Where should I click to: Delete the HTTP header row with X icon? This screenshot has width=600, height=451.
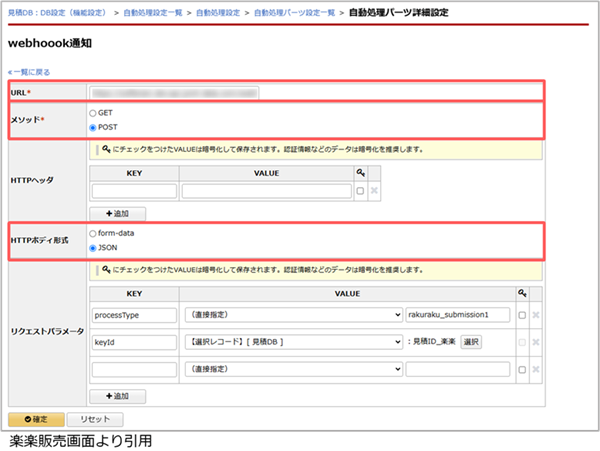(375, 191)
